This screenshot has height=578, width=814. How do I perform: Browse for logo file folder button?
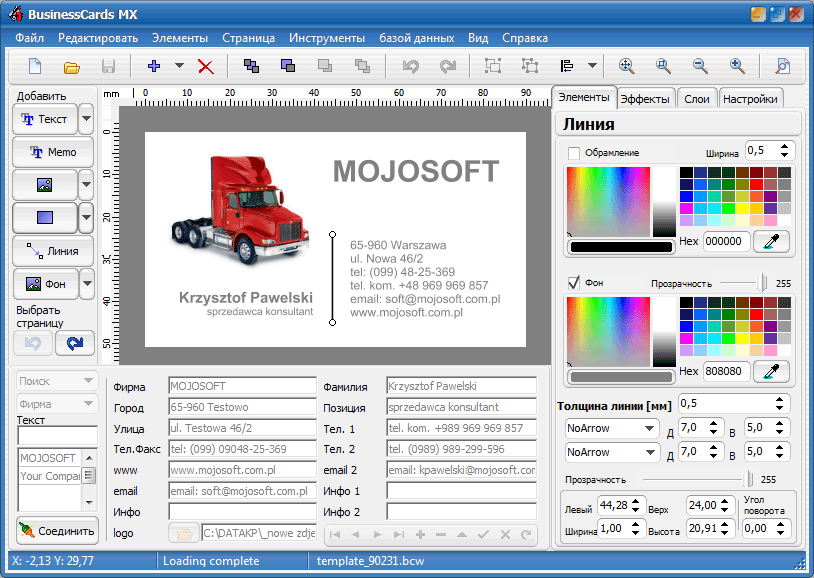[x=184, y=533]
